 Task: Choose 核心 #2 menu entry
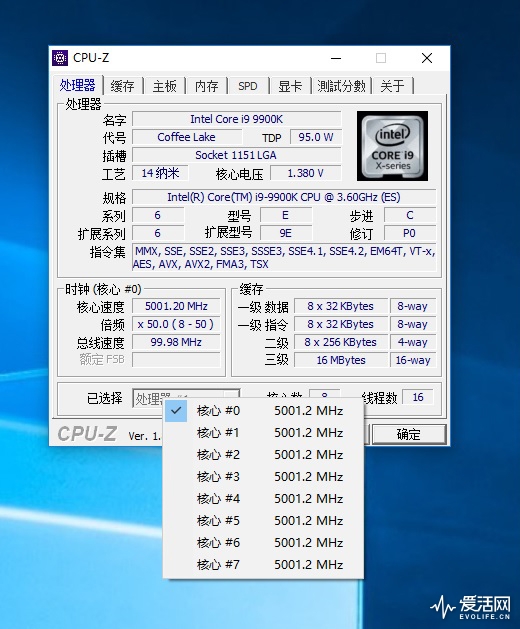click(x=263, y=455)
